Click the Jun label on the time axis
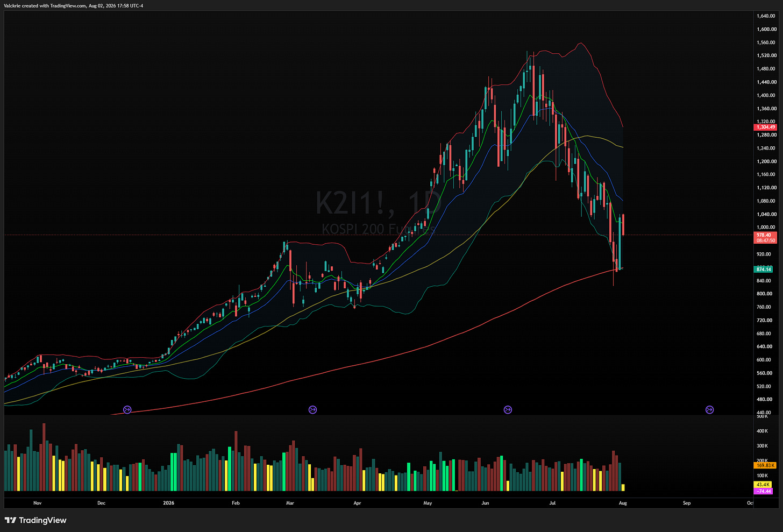Viewport: 783px width, 532px height. tap(485, 503)
